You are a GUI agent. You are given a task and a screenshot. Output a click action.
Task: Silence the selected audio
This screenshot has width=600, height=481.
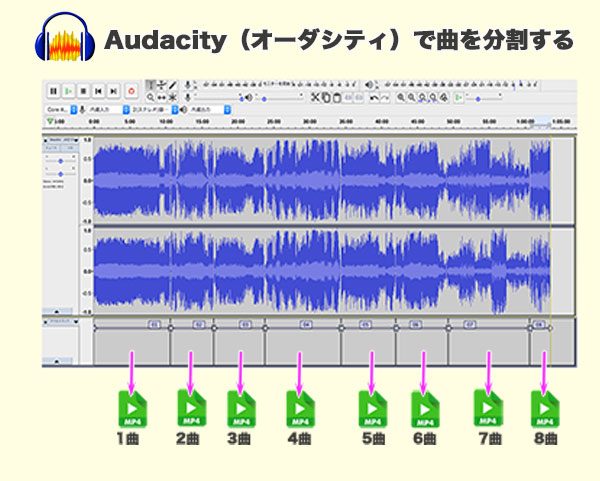pos(359,97)
